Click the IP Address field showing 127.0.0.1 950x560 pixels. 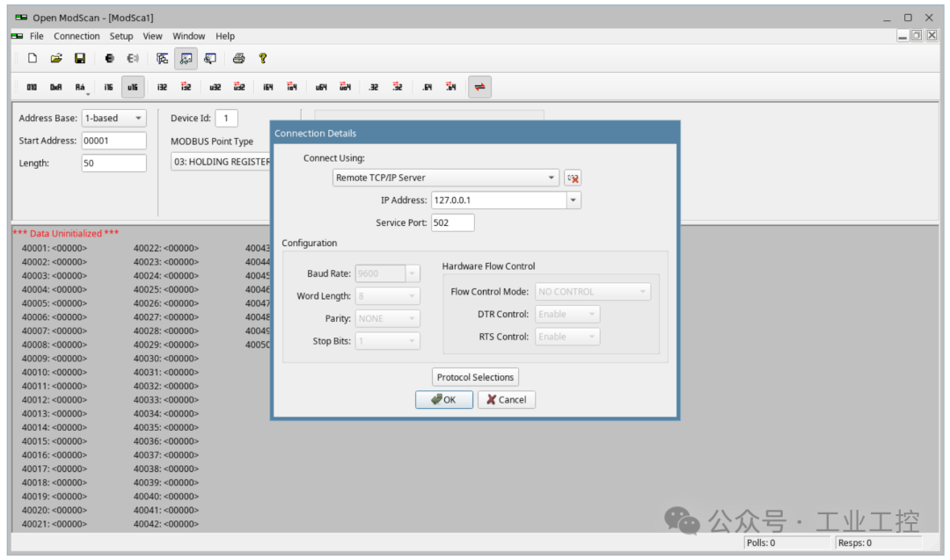pos(499,200)
